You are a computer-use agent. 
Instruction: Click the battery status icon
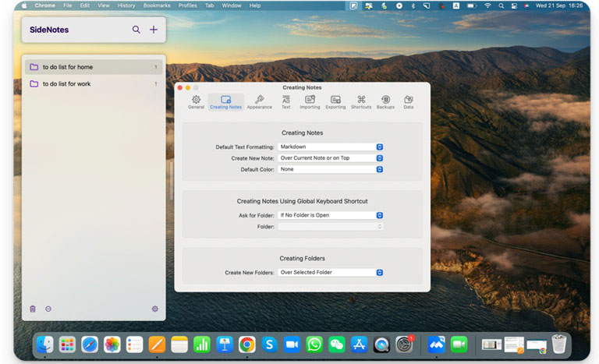472,5
